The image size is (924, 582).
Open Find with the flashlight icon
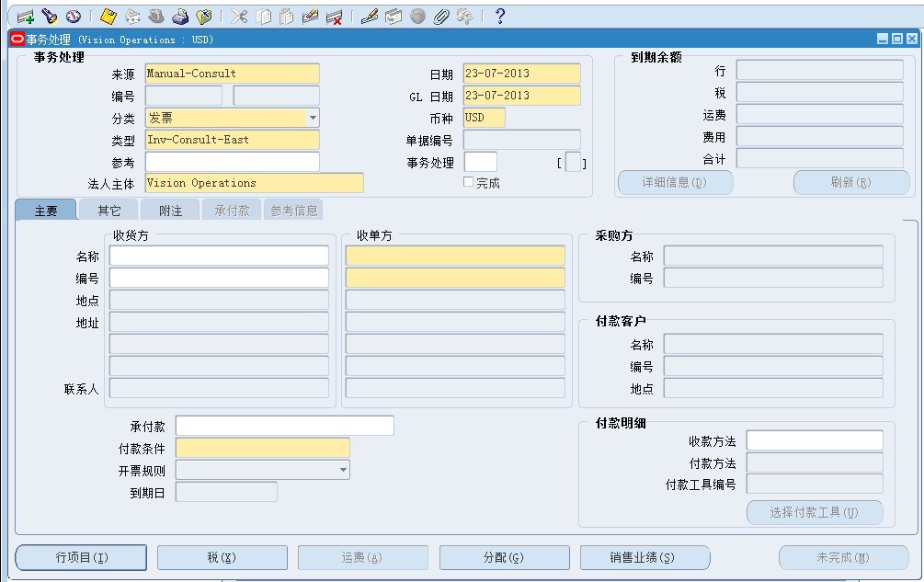[50, 17]
